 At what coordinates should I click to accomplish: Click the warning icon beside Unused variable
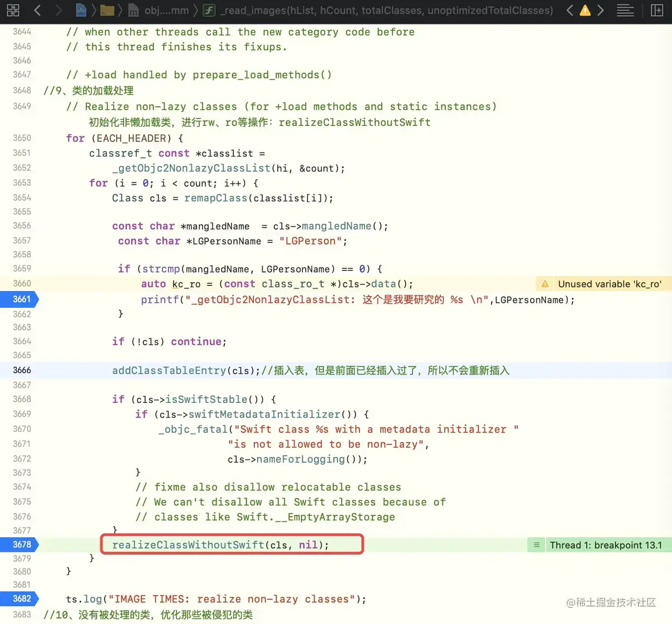tap(545, 284)
